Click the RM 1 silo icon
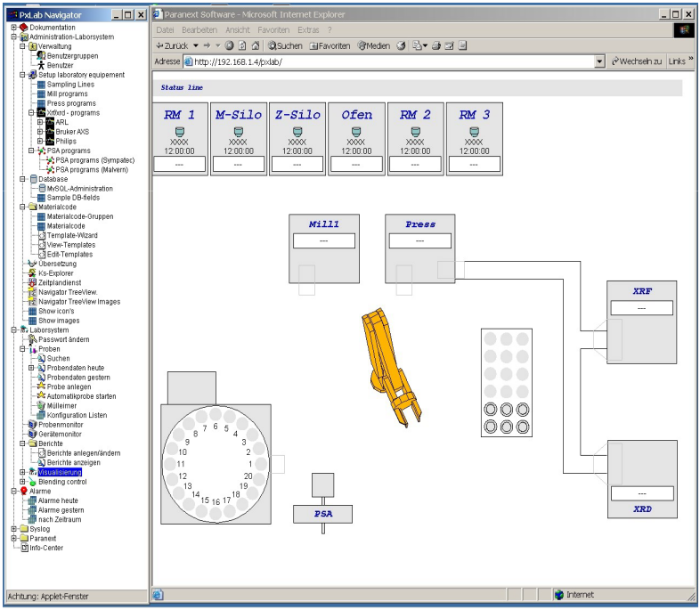The width and height of the screenshot is (700, 610). click(180, 132)
